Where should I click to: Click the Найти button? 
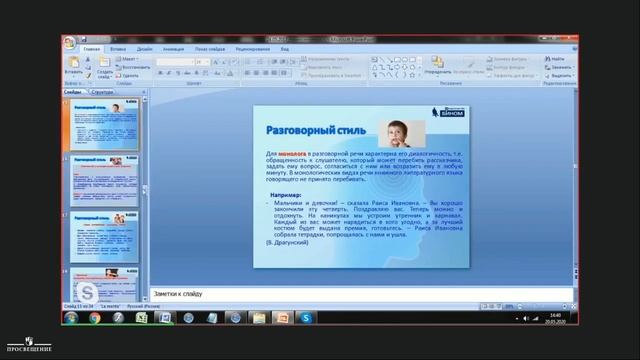pos(555,59)
